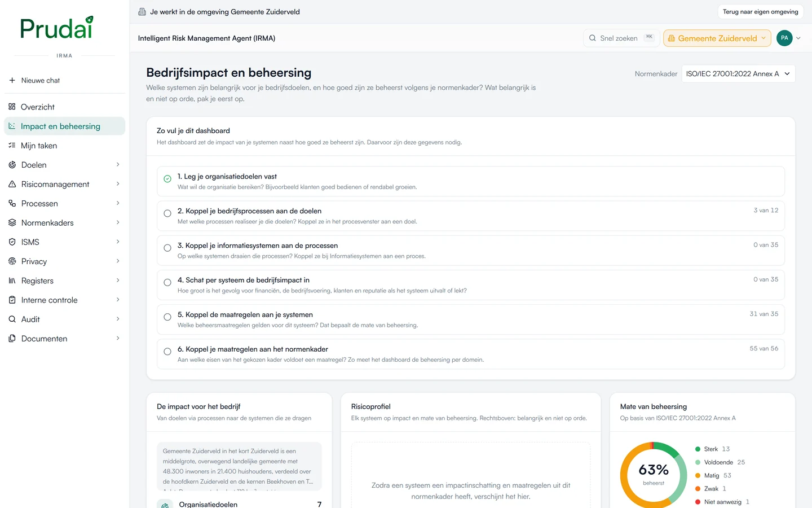Expand the Processen submenu chevron
This screenshot has height=508, width=812.
[118, 203]
